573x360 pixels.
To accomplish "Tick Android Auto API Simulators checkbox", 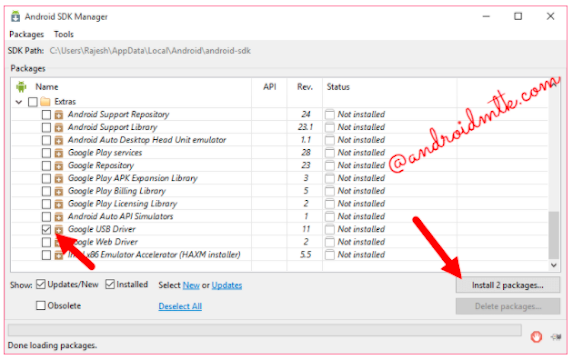I will click(46, 217).
